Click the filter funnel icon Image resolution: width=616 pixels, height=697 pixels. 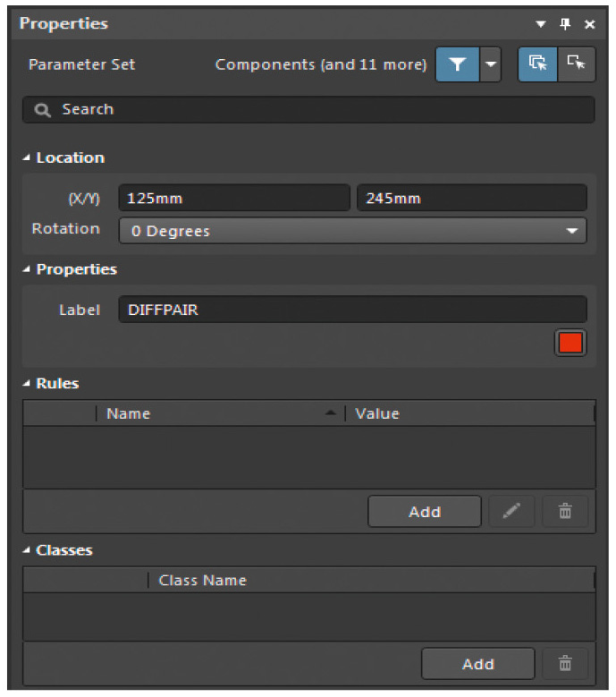click(x=457, y=65)
